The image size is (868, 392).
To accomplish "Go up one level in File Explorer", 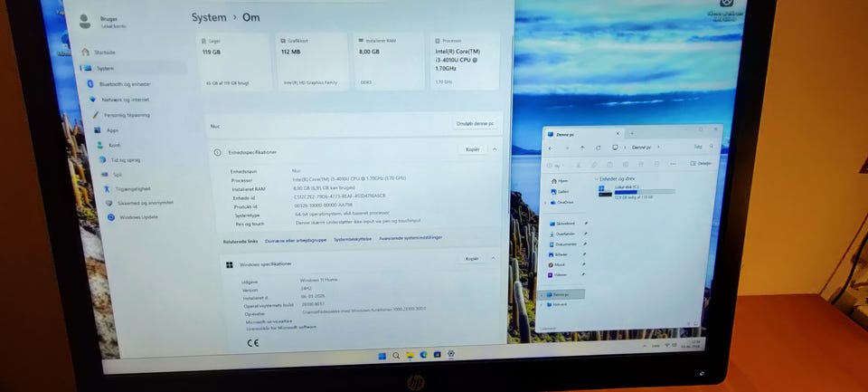I will [581, 148].
